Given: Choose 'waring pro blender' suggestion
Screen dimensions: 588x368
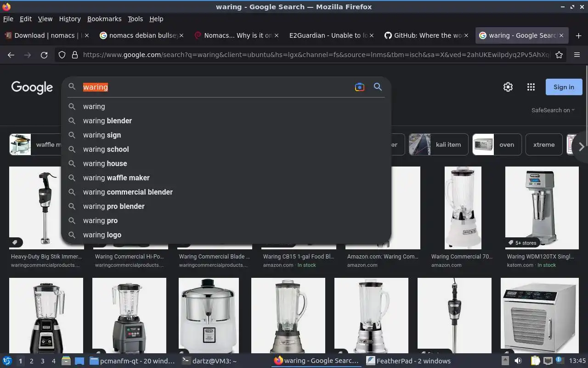Looking at the screenshot, I should click(x=226, y=206).
